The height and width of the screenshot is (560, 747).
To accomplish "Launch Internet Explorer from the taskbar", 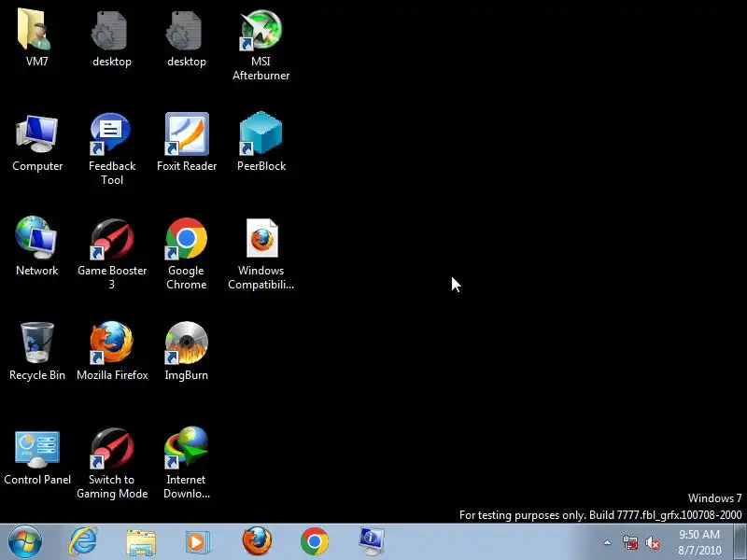I will (83, 542).
